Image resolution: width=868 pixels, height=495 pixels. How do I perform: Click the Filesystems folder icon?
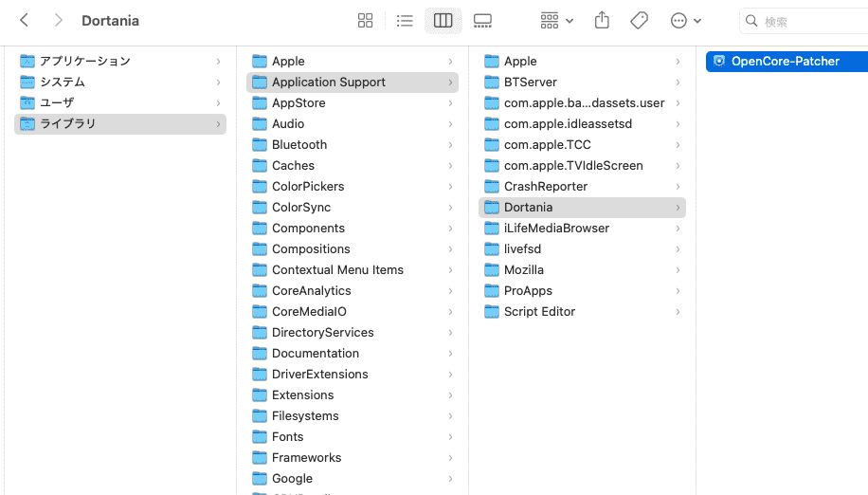coord(259,416)
